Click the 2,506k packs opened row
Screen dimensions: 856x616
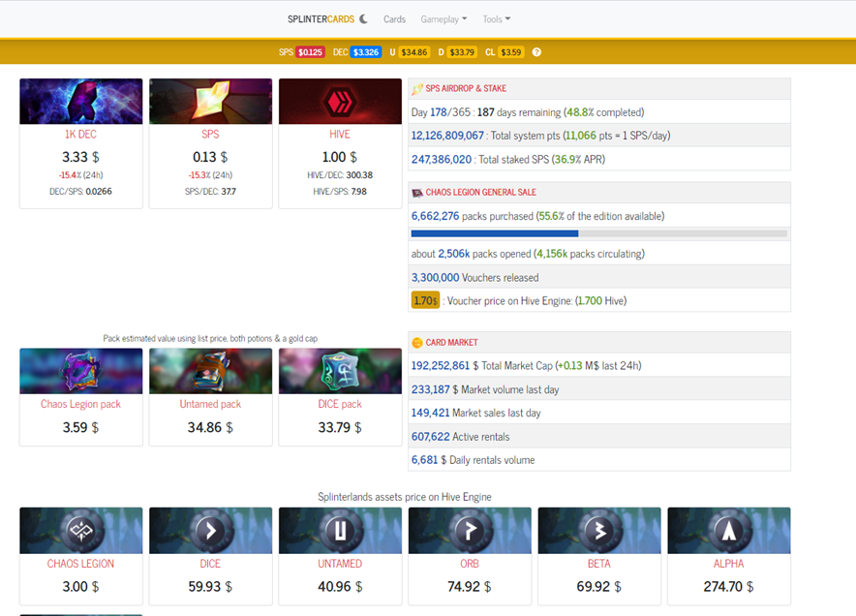pyautogui.click(x=598, y=254)
